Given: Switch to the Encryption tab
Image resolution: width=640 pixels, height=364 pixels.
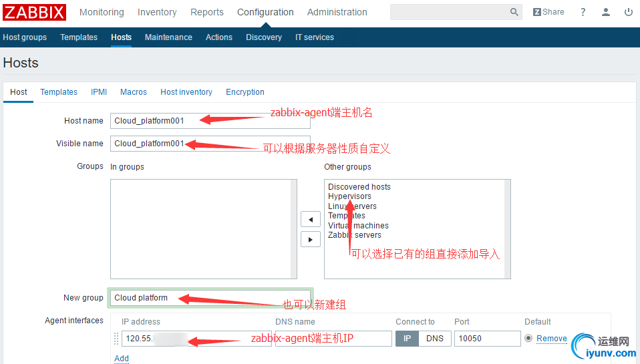Looking at the screenshot, I should 245,92.
